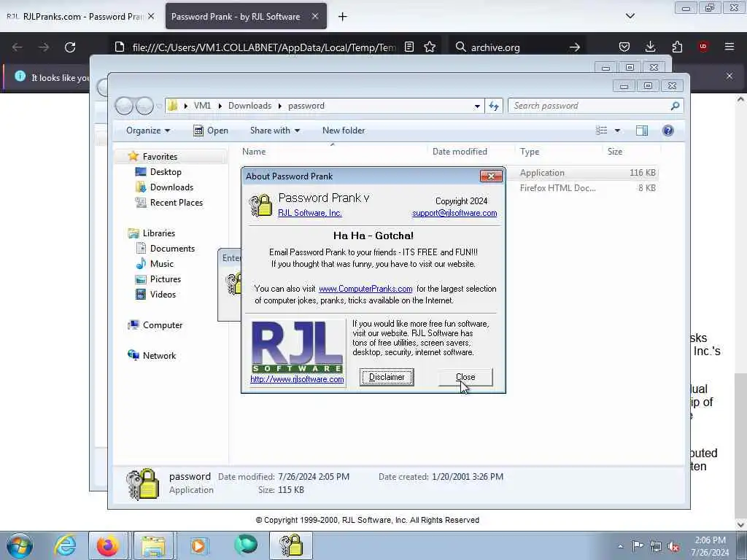
Task: Select Computer in navigation pane
Action: point(163,324)
